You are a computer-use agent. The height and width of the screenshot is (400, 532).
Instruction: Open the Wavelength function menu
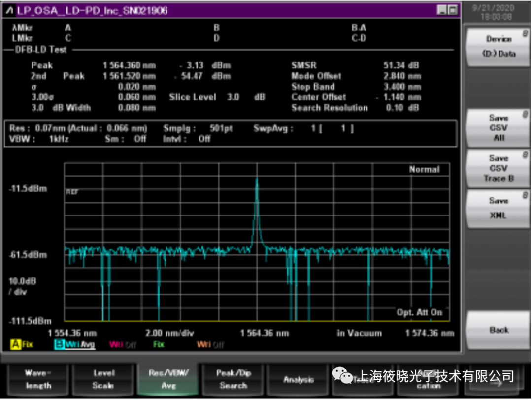[x=38, y=379]
